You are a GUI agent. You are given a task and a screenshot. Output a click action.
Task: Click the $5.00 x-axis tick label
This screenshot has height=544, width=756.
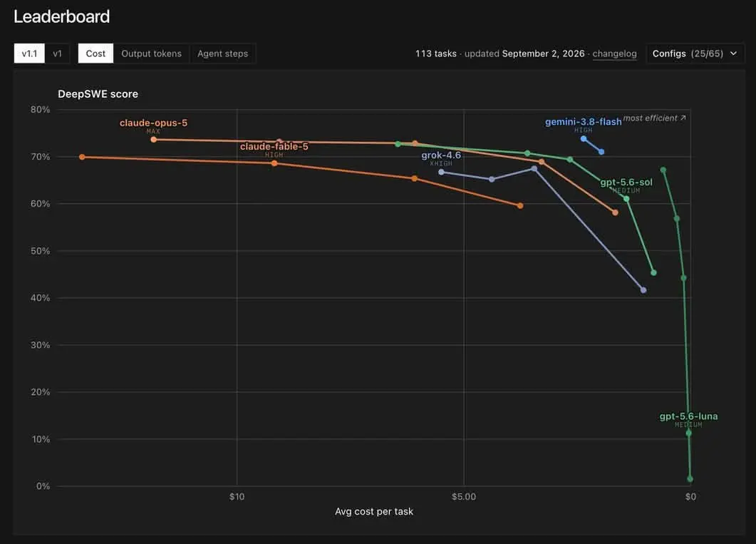464,497
